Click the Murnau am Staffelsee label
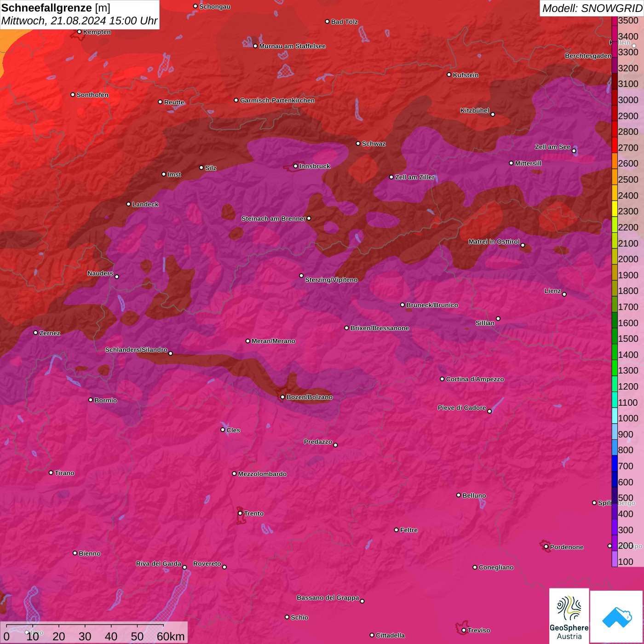 [292, 46]
